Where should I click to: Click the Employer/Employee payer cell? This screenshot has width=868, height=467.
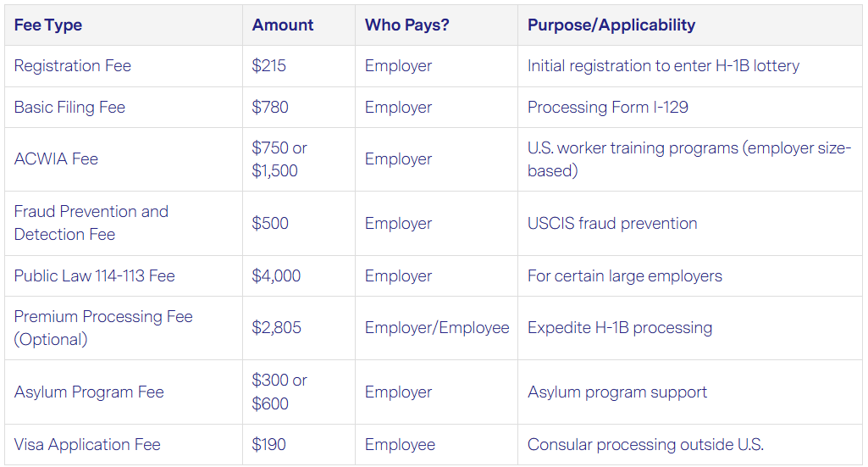(x=437, y=328)
